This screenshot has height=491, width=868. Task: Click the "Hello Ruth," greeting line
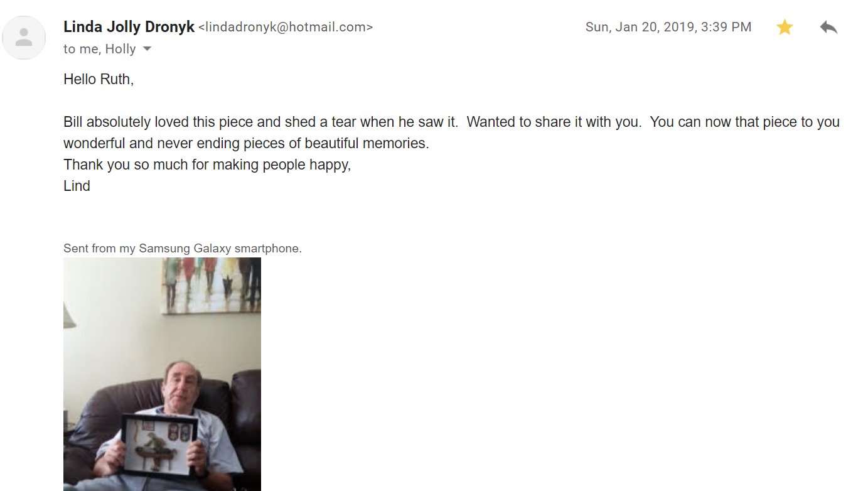pyautogui.click(x=99, y=79)
